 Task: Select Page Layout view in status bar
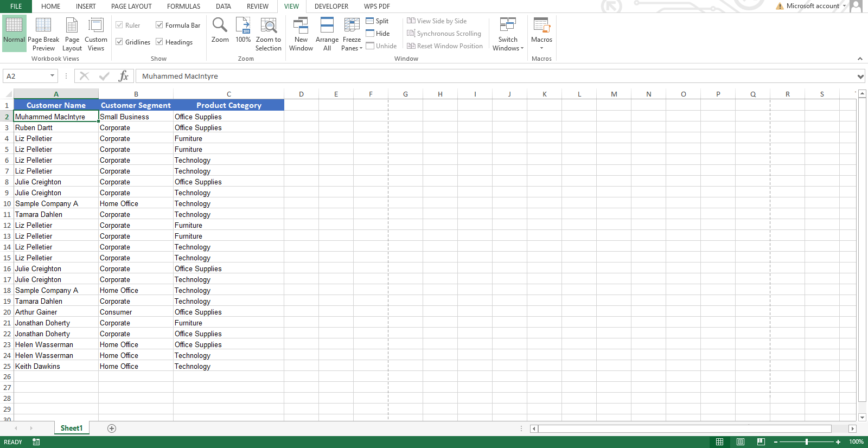tap(741, 442)
